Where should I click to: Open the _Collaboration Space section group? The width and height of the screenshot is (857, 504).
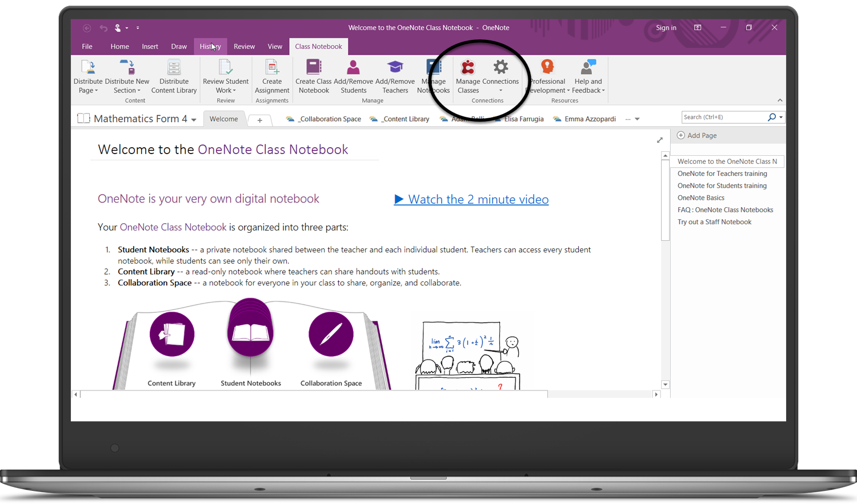click(324, 119)
